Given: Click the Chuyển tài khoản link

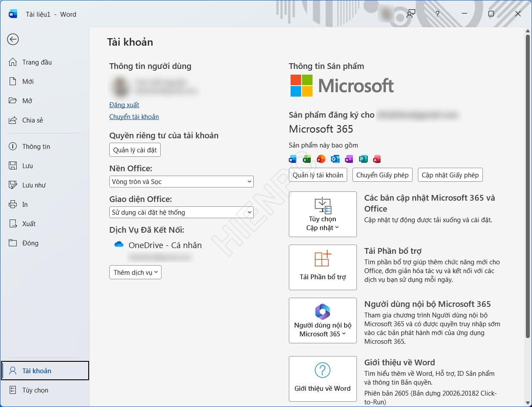Looking at the screenshot, I should click(x=134, y=117).
